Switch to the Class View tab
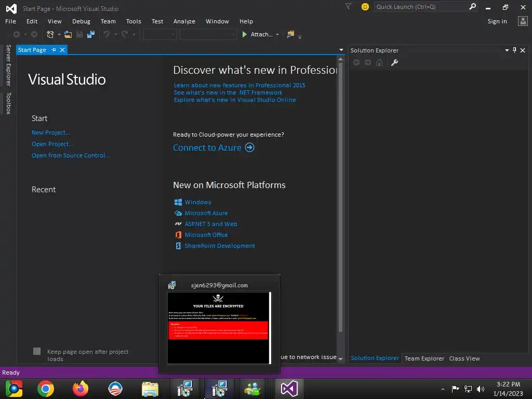Image resolution: width=532 pixels, height=399 pixels. point(464,358)
